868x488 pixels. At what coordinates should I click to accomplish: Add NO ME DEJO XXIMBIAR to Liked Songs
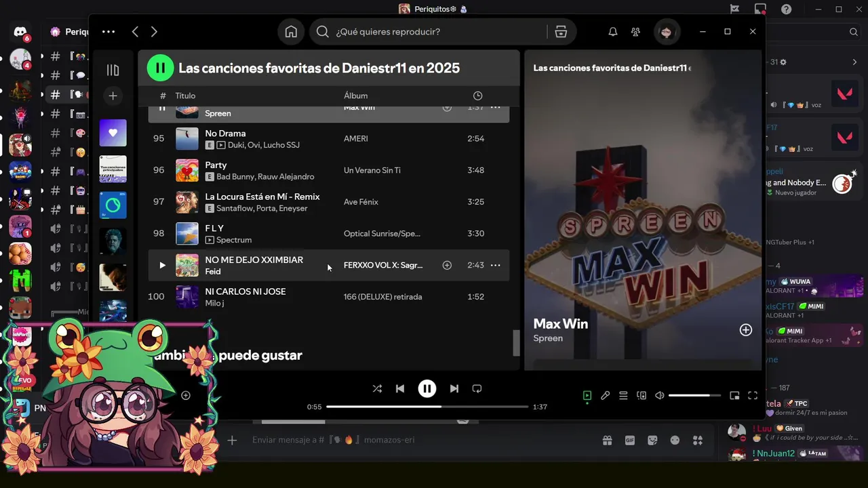coord(447,265)
